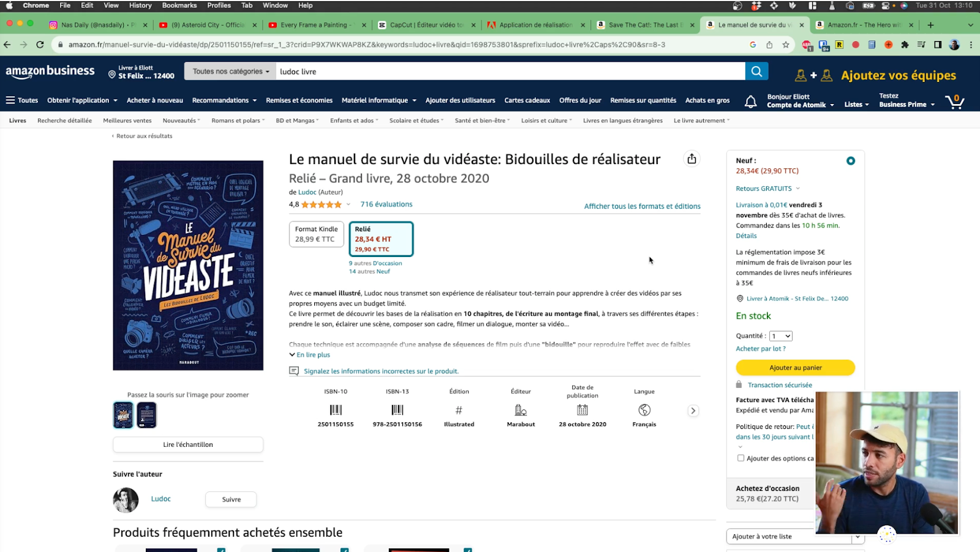Click the Éditeur building icon
This screenshot has width=980, height=552.
(521, 410)
